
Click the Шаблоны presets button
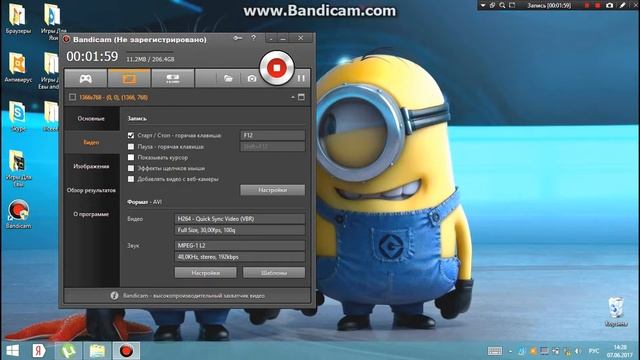point(274,273)
